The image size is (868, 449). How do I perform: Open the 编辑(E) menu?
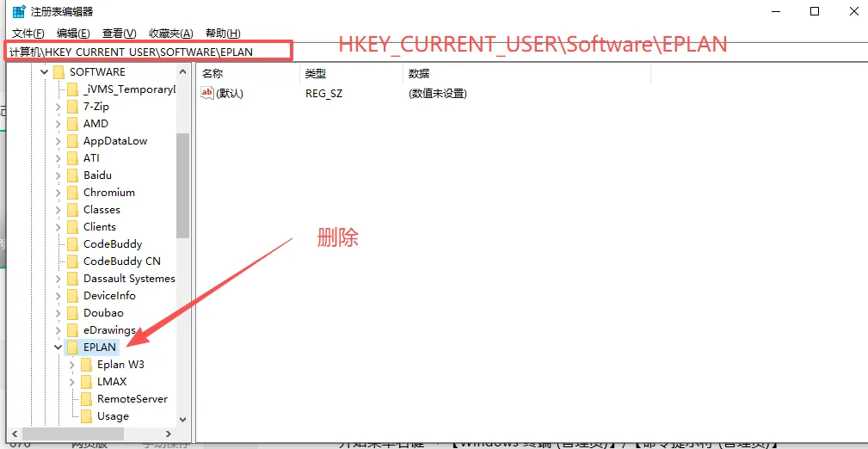coord(73,34)
